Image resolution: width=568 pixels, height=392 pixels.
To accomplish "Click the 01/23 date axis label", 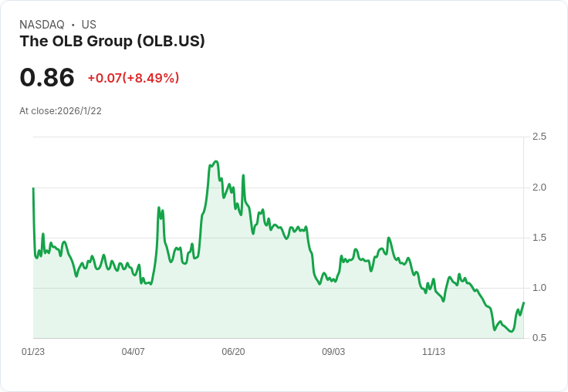I will pyautogui.click(x=33, y=352).
